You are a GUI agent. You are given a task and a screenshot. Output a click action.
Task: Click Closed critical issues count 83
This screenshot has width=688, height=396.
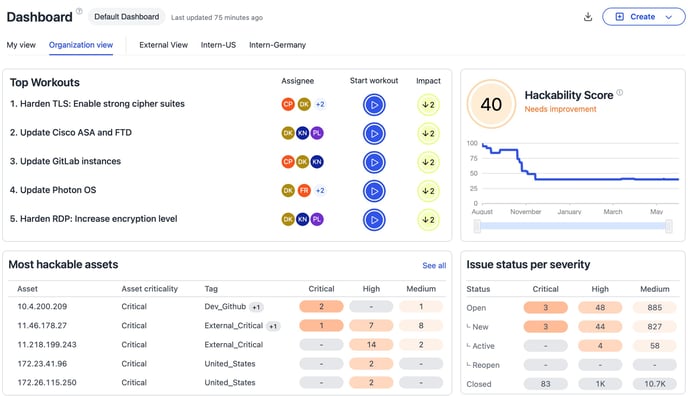(545, 384)
